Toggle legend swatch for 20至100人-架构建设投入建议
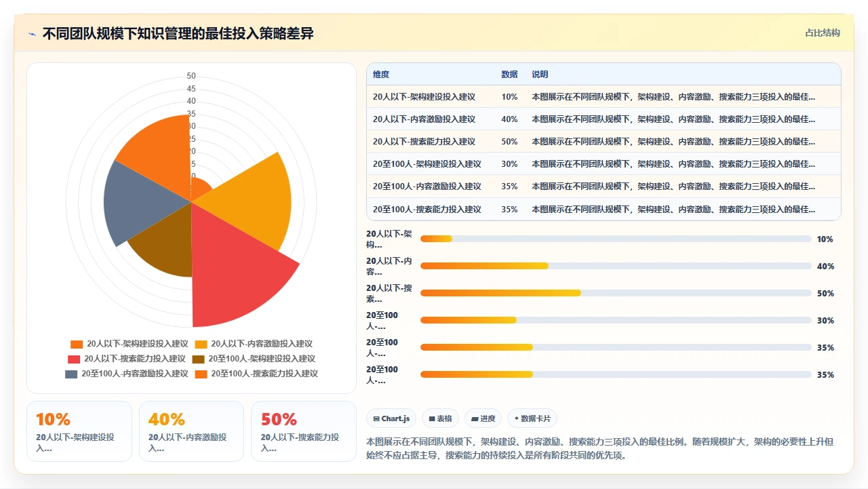 [x=198, y=359]
